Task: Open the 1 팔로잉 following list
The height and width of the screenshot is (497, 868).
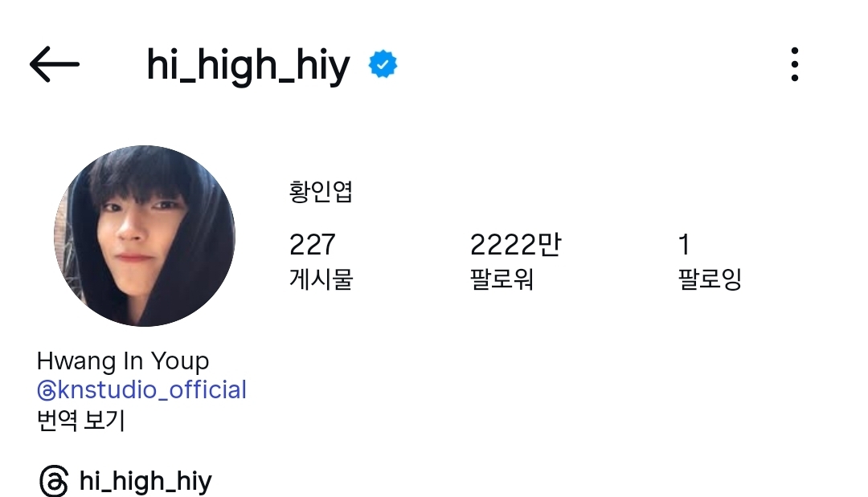Action: pyautogui.click(x=710, y=261)
